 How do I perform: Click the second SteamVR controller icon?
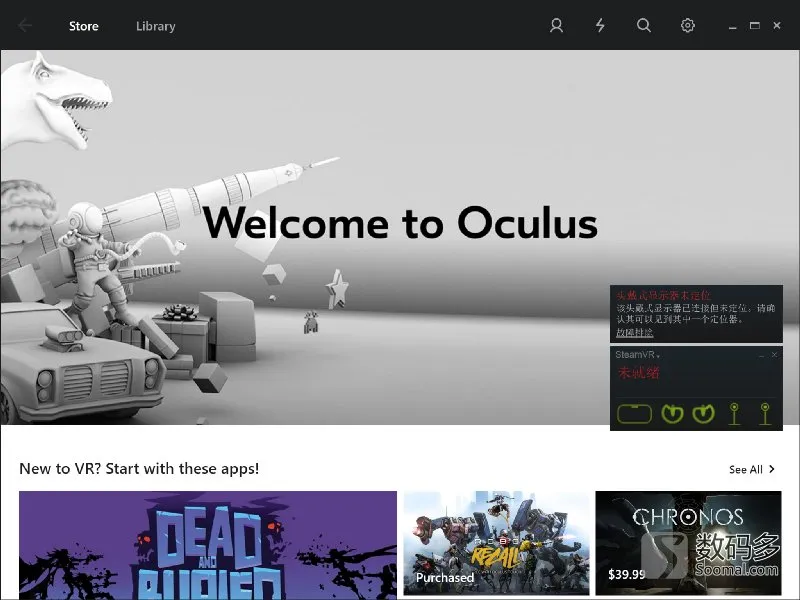point(703,414)
